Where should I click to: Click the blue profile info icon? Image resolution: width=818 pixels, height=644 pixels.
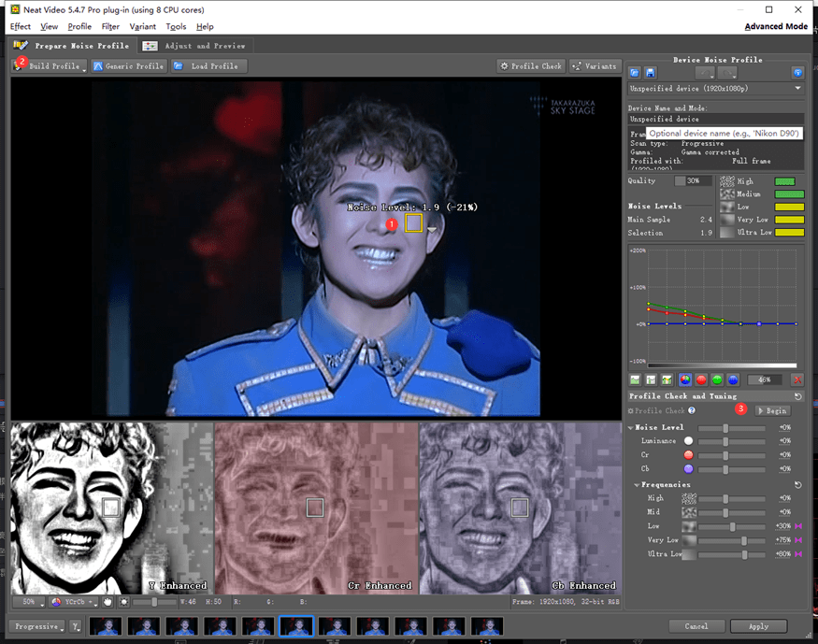click(797, 72)
